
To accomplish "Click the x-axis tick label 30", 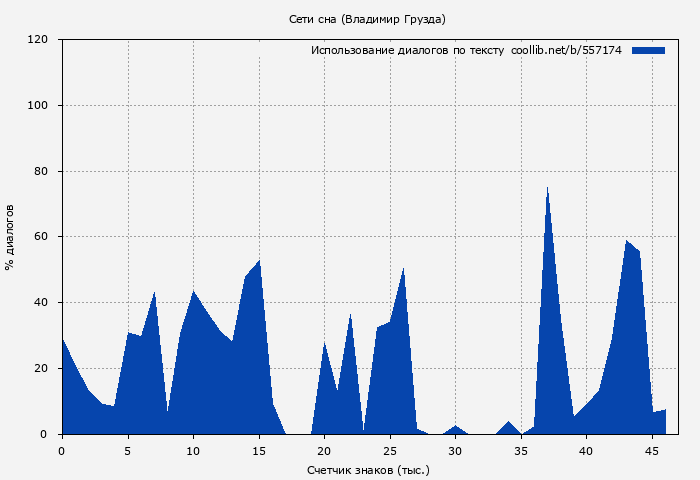I will 455,450.
